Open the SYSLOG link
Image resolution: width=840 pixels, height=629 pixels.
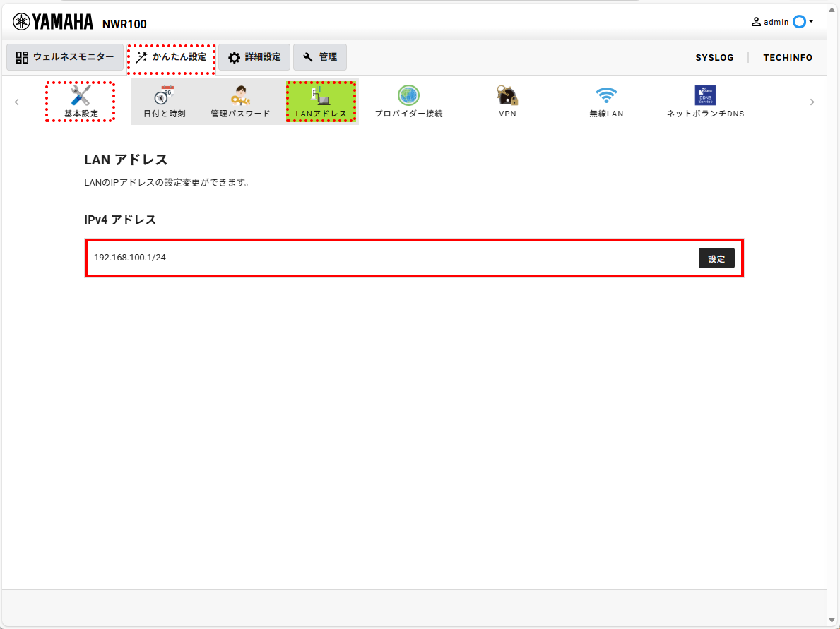pyautogui.click(x=715, y=58)
